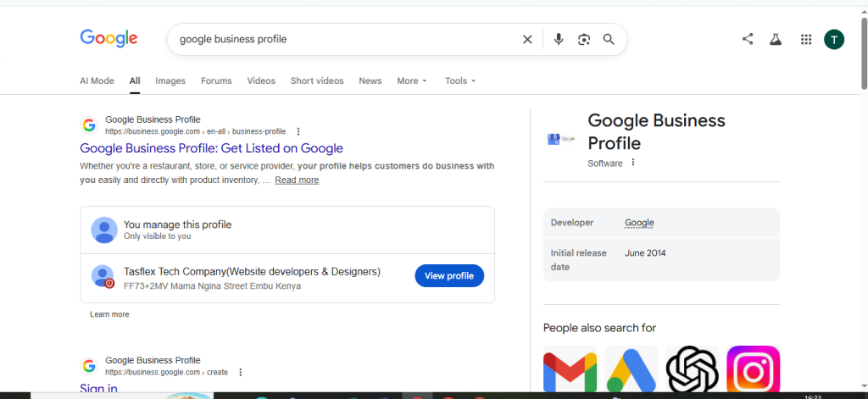Clear the search box with X
The width and height of the screenshot is (868, 399).
point(527,39)
